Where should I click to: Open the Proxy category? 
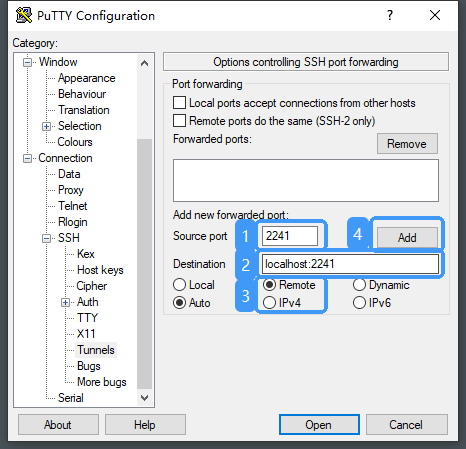tap(71, 190)
